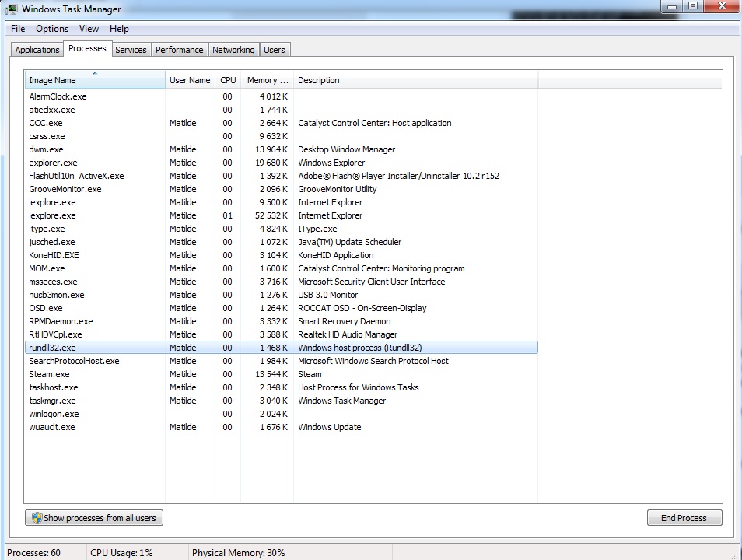Select the taskmgr.exe process
Image resolution: width=742 pixels, height=560 pixels.
pyautogui.click(x=281, y=401)
